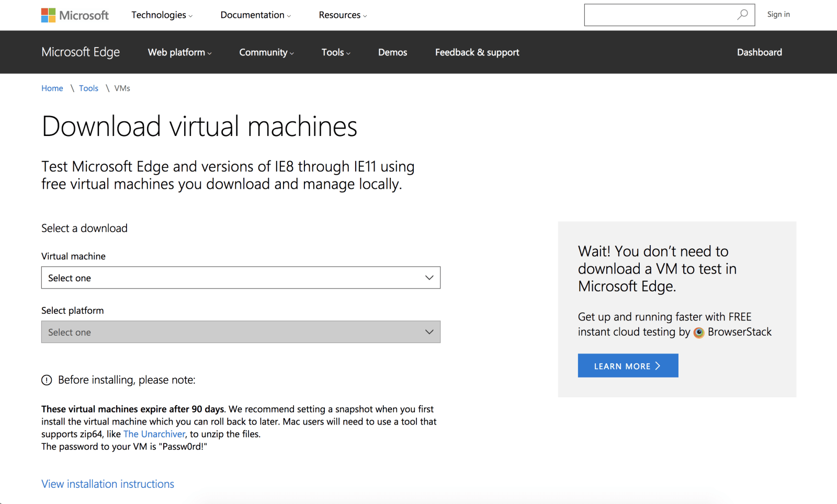The width and height of the screenshot is (837, 504).
Task: Click the Microsoft Edge site title
Action: pyautogui.click(x=81, y=52)
